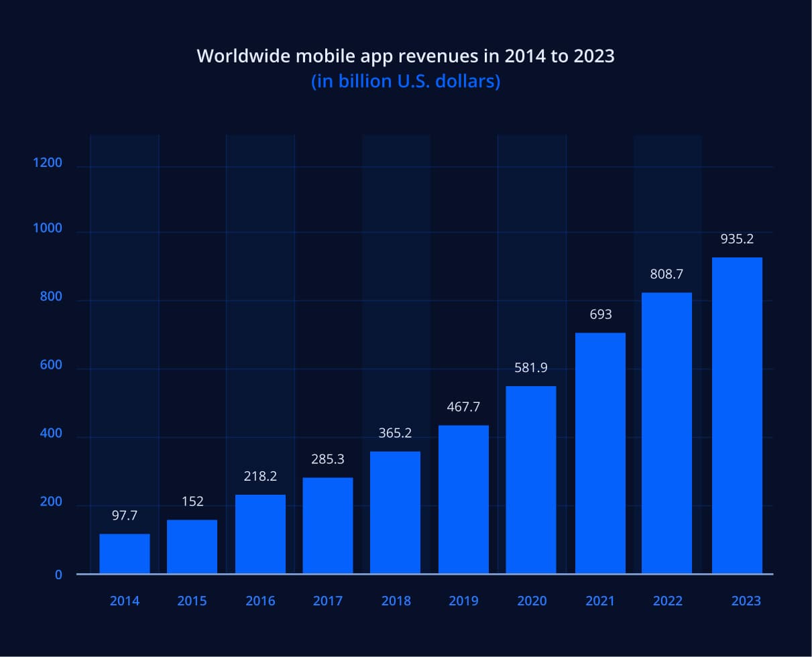Select the 2019 bar valued 467.7
Screen dimensions: 812x657
coord(464,499)
